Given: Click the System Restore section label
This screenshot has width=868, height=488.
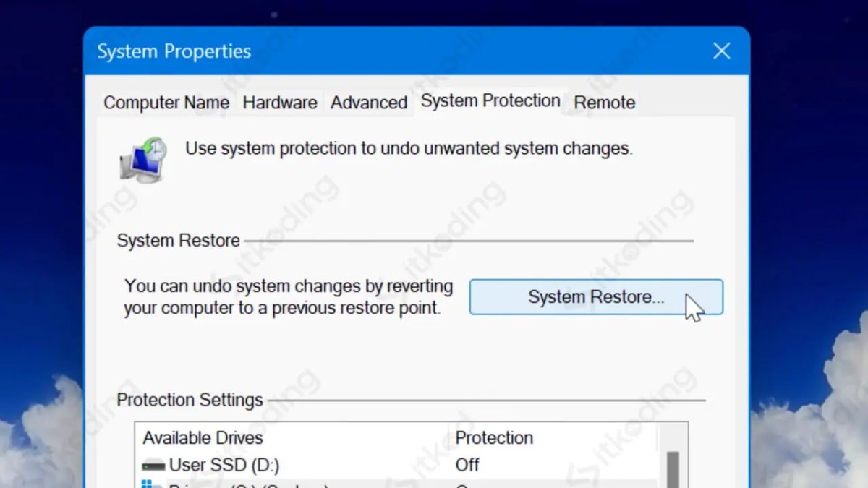Looking at the screenshot, I should (178, 240).
